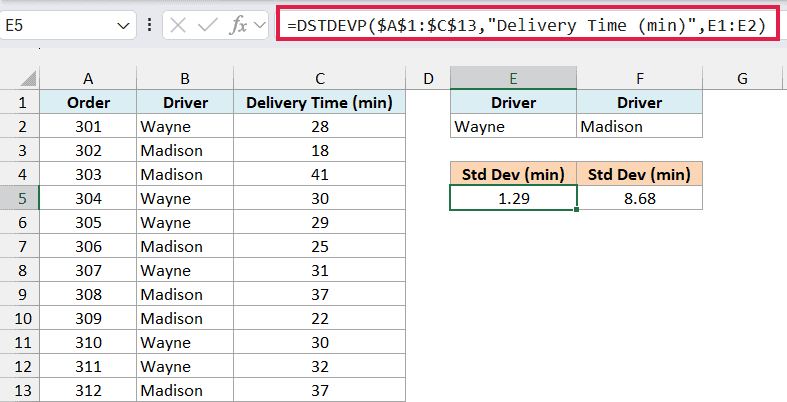Viewport: 787px width, 402px height.
Task: Select row 13 header
Action: coord(22,390)
